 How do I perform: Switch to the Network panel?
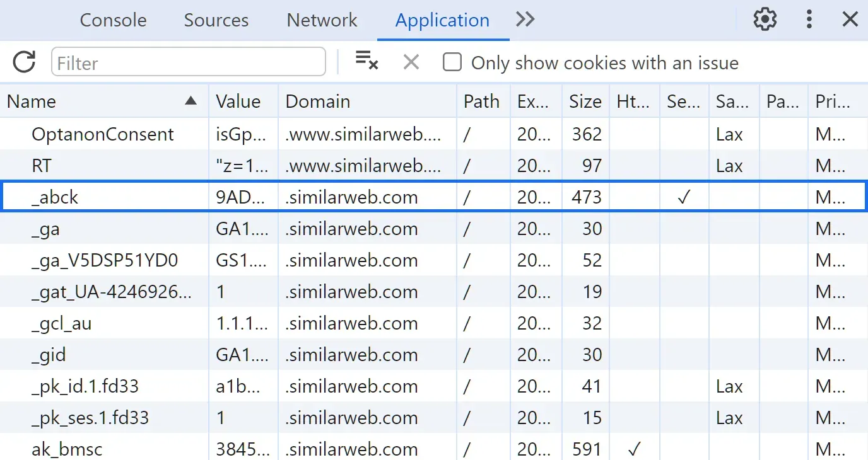click(322, 20)
